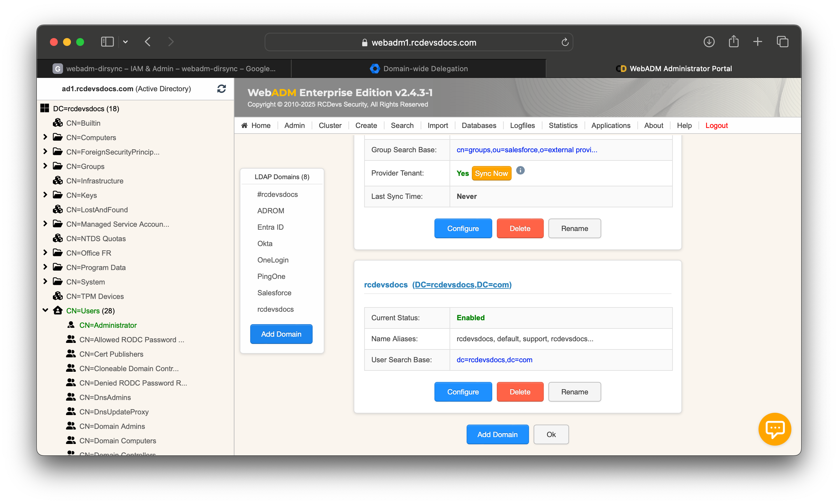Click Delete for the Salesforce domain

[x=520, y=228]
